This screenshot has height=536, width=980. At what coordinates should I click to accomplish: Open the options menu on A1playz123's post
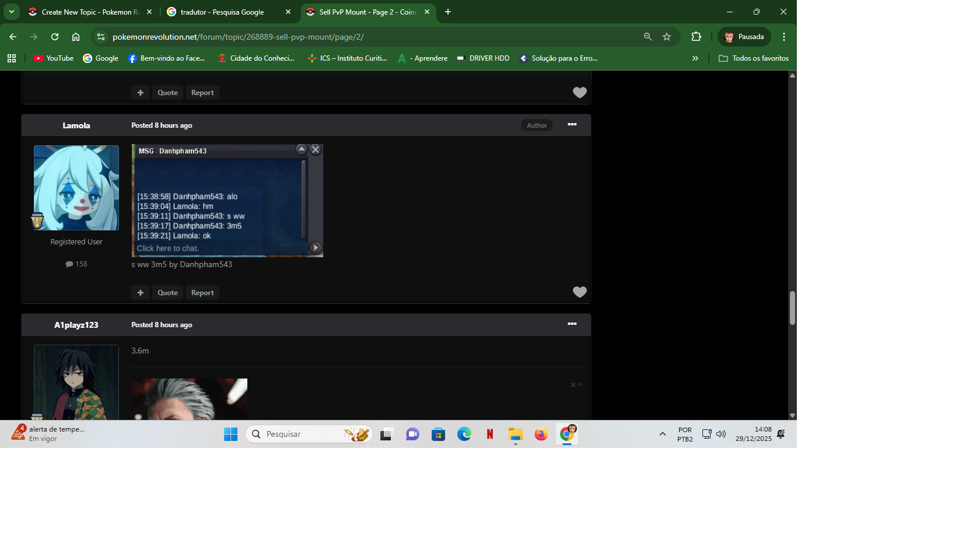[x=572, y=324]
